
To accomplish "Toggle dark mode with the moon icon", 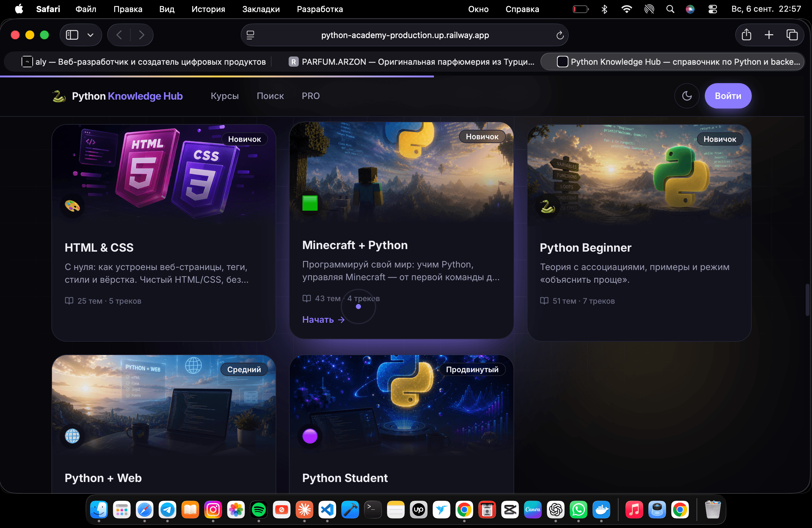I will (687, 96).
